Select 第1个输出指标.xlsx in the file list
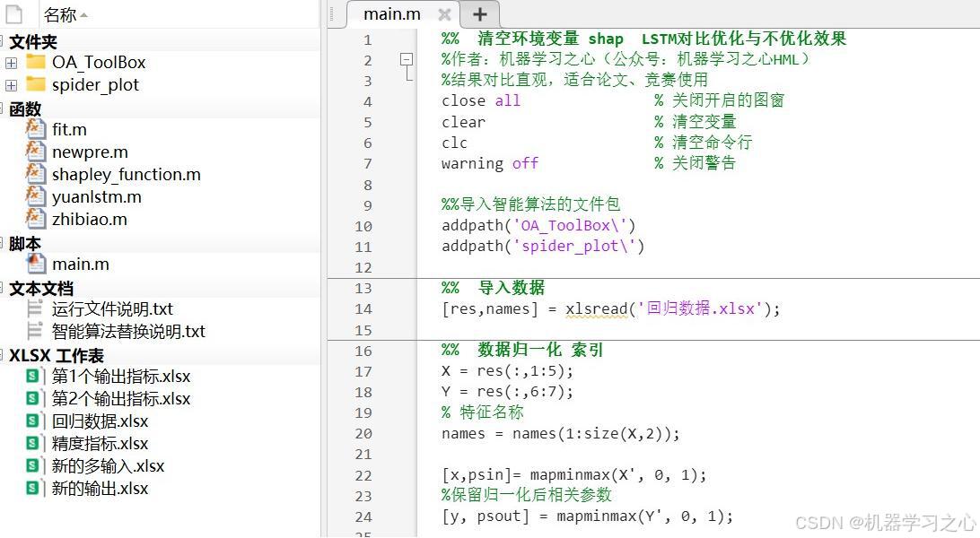This screenshot has height=538, width=980. [121, 377]
